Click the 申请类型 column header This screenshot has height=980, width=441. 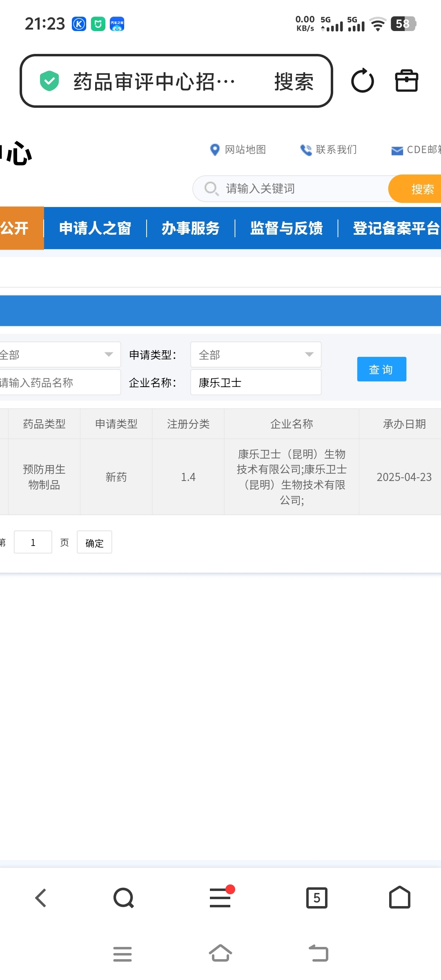116,424
